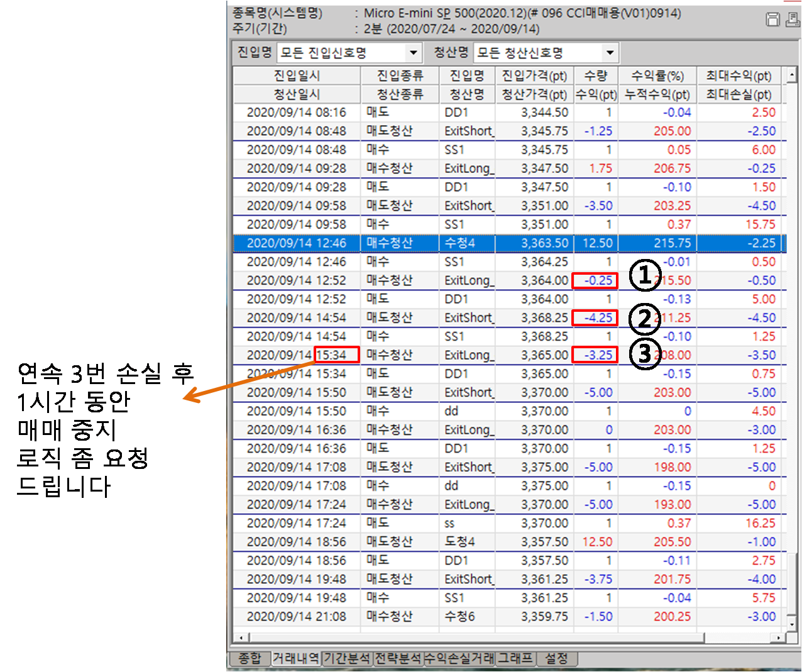The width and height of the screenshot is (802, 672).
Task: Click the horizontal scrollbar left arrow
Action: [x=240, y=637]
